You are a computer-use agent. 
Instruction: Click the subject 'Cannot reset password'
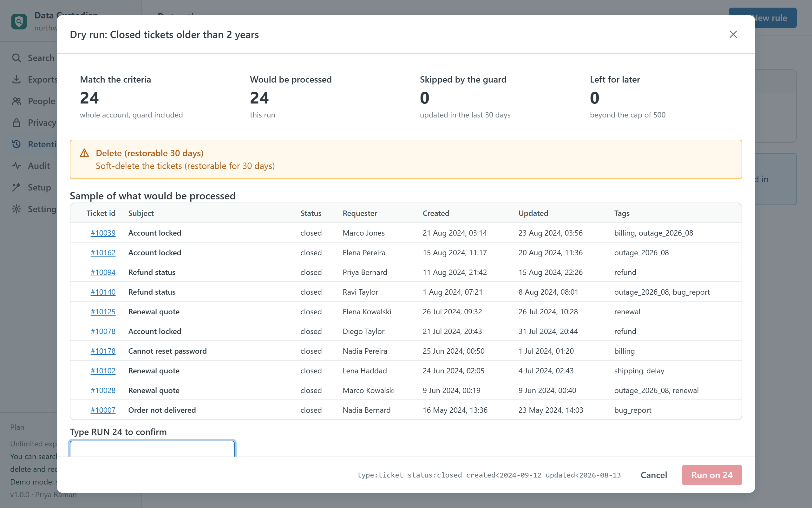[x=167, y=351]
